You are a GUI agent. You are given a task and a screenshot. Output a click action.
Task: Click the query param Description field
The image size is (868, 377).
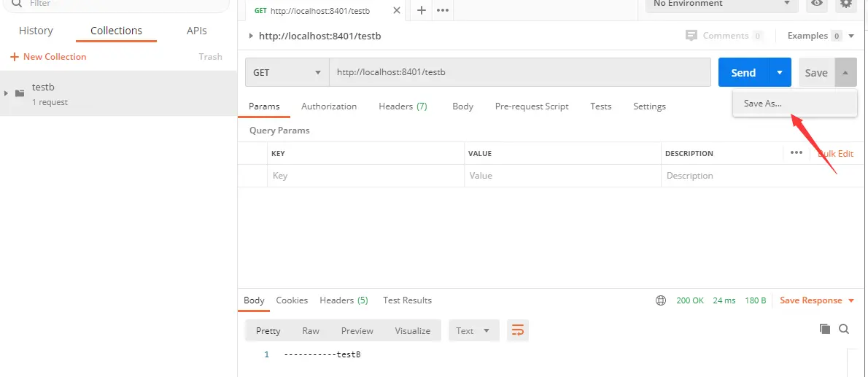click(x=764, y=176)
